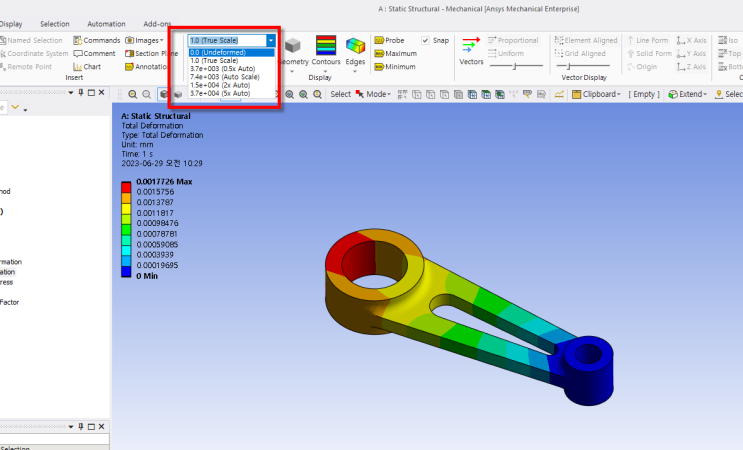The height and width of the screenshot is (450, 743).
Task: Click the Element Aligned option
Action: (586, 40)
